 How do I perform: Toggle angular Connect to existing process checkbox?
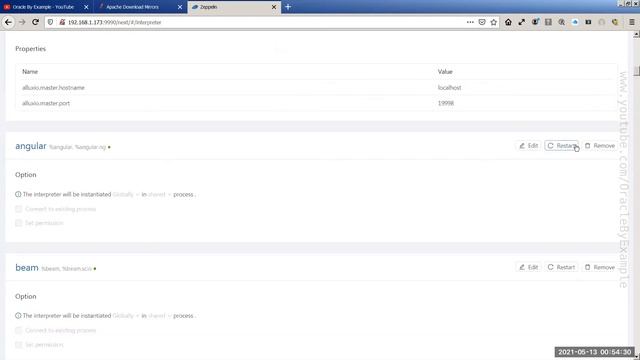[18, 209]
